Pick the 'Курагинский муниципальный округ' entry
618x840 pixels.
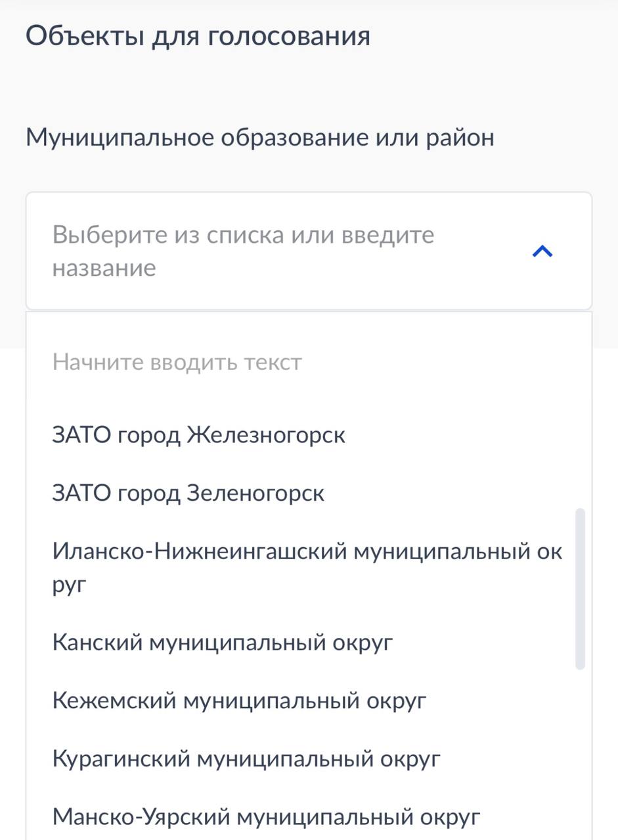[246, 759]
